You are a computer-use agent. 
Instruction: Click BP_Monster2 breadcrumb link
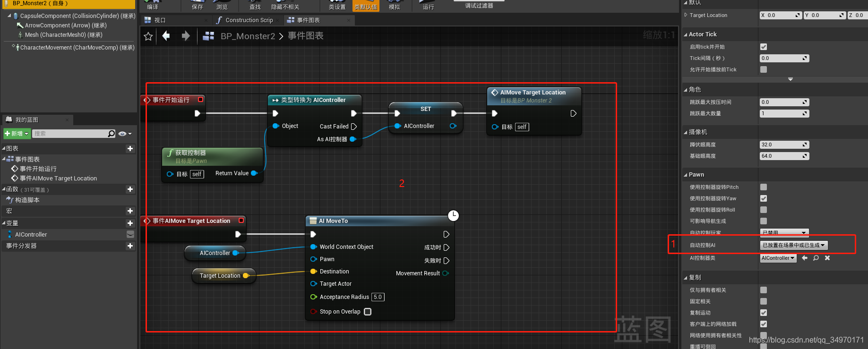click(x=248, y=36)
